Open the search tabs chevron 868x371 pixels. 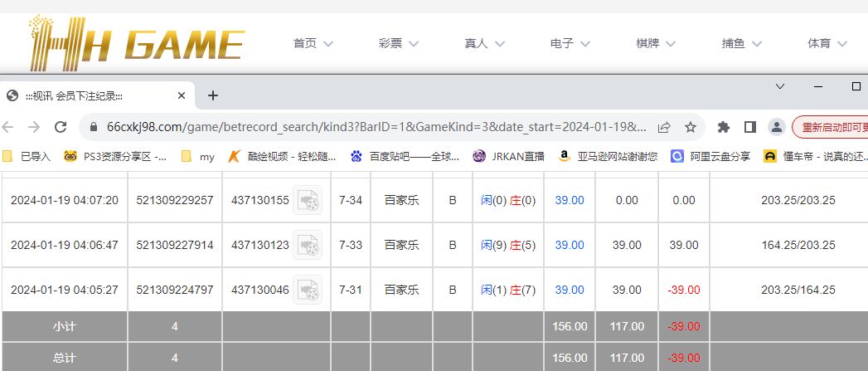coord(780,86)
